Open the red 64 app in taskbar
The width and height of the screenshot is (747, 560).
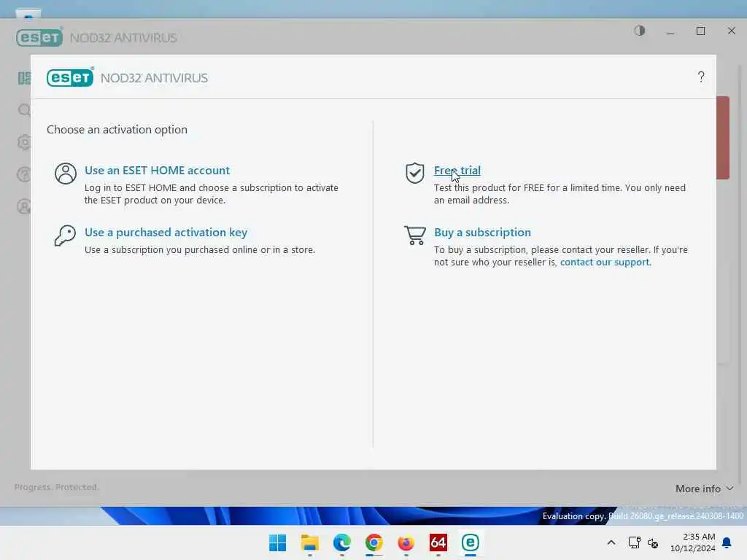(438, 542)
